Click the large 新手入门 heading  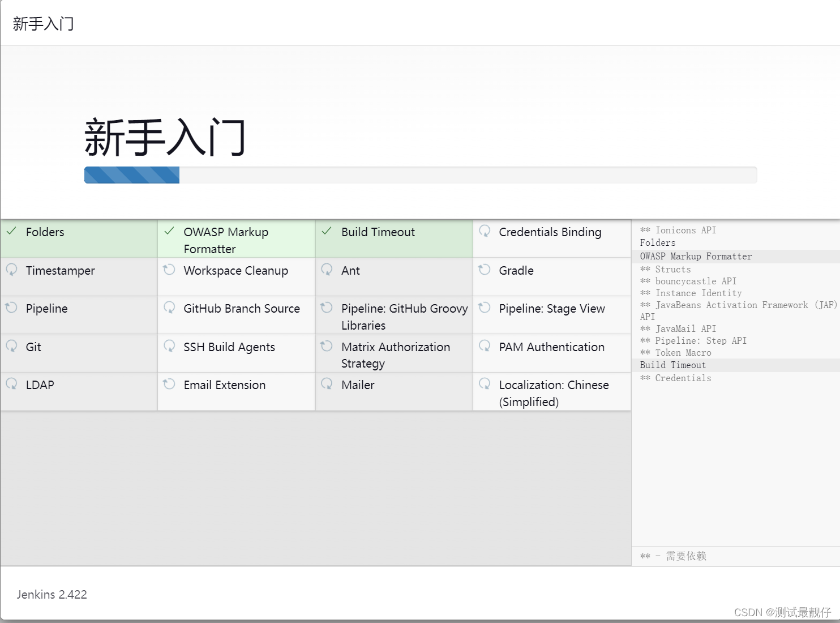coord(165,137)
